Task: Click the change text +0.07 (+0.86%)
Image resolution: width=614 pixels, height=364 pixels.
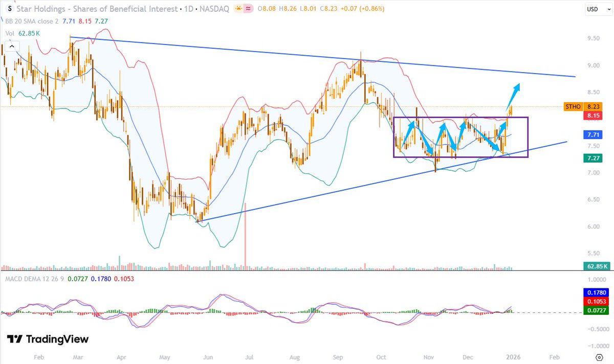Action: click(362, 9)
